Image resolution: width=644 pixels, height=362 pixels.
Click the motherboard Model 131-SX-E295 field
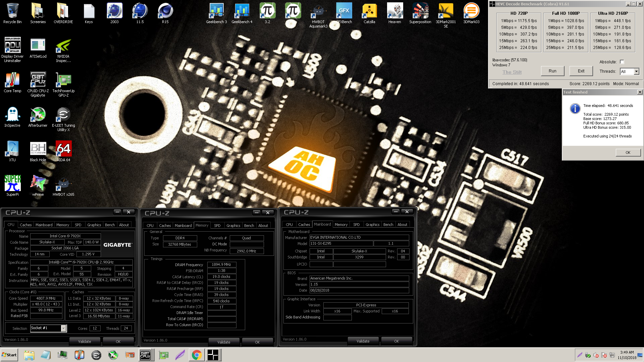click(x=341, y=244)
